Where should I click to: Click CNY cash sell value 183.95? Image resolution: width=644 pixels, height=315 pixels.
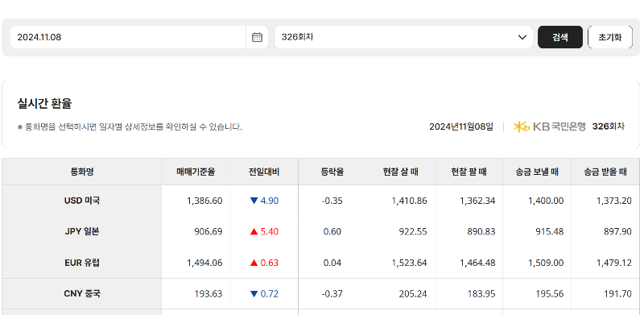[481, 293]
